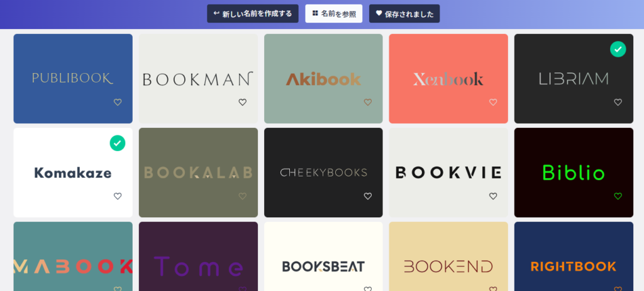
Task: Pick the coral Xenbook color card
Action: click(x=448, y=79)
